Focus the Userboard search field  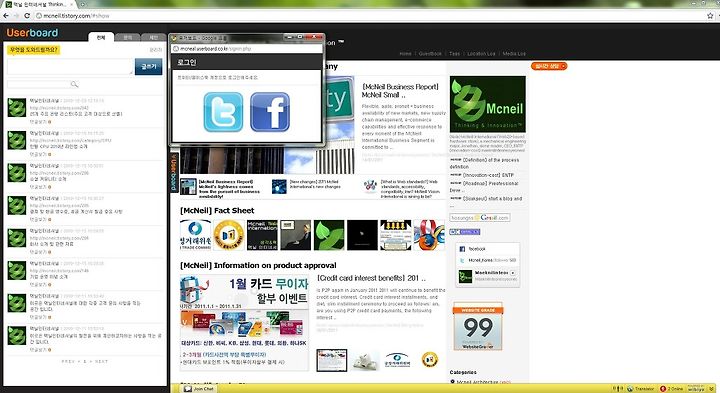coord(39,84)
